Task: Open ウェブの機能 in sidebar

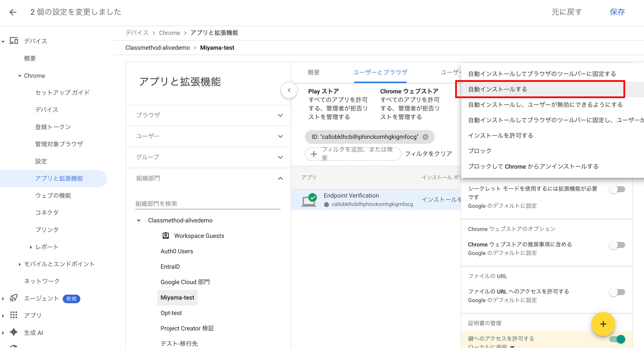Action: 53,195
